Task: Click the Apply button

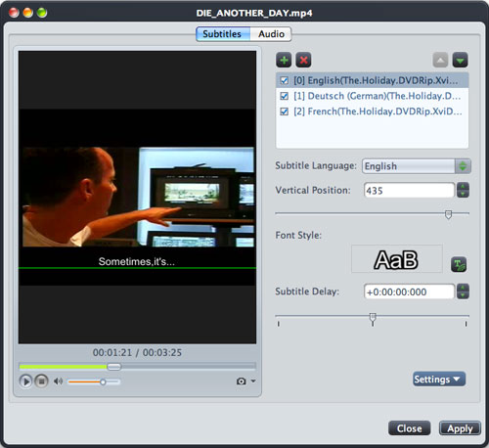Action: [460, 428]
